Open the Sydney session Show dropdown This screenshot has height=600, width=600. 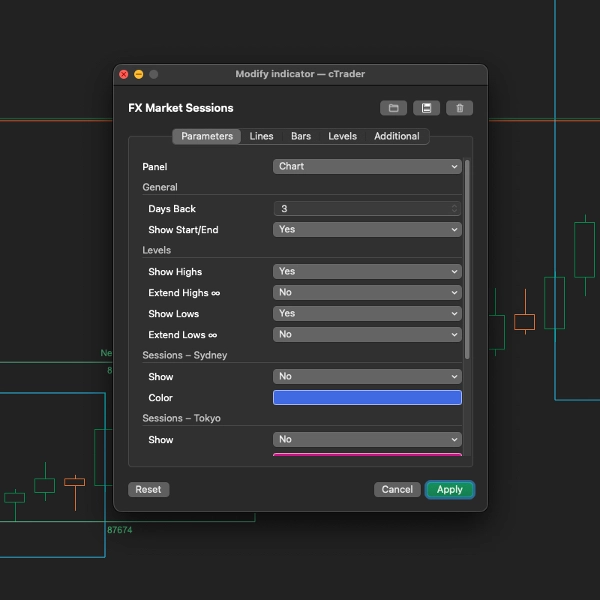click(367, 377)
